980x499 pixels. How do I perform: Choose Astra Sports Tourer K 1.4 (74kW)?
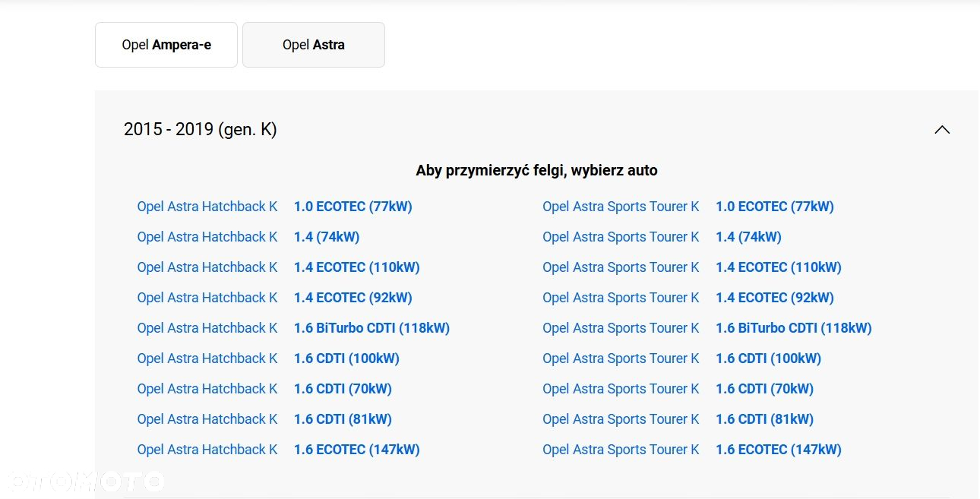point(662,237)
